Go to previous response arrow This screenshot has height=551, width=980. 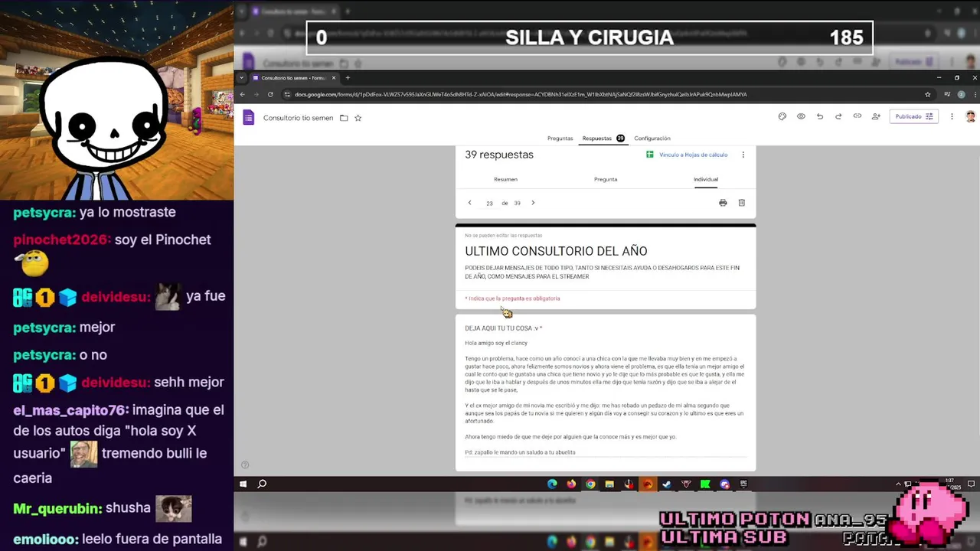[470, 203]
